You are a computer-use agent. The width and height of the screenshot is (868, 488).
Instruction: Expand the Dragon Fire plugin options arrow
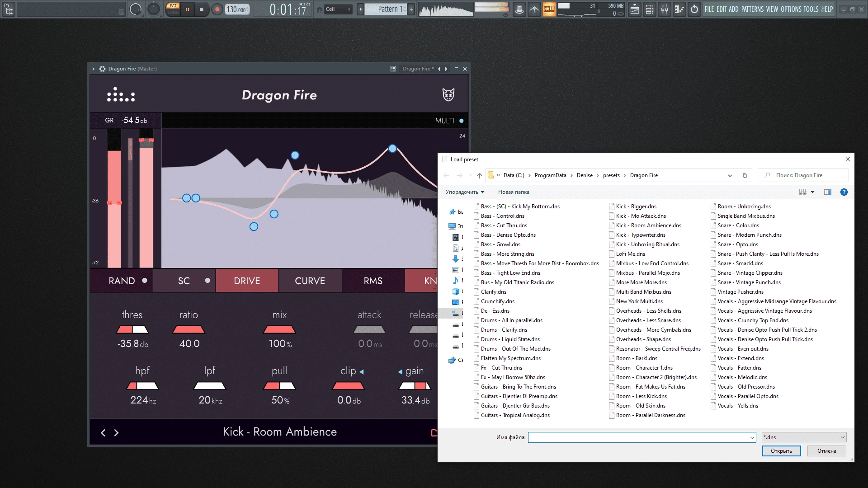click(x=94, y=69)
